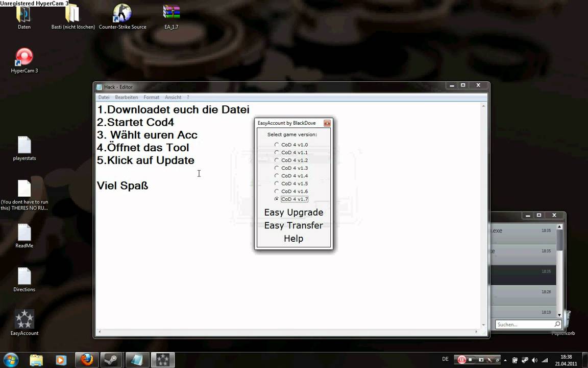
Task: Click Easy Transfer in EasyAccount
Action: (x=293, y=225)
